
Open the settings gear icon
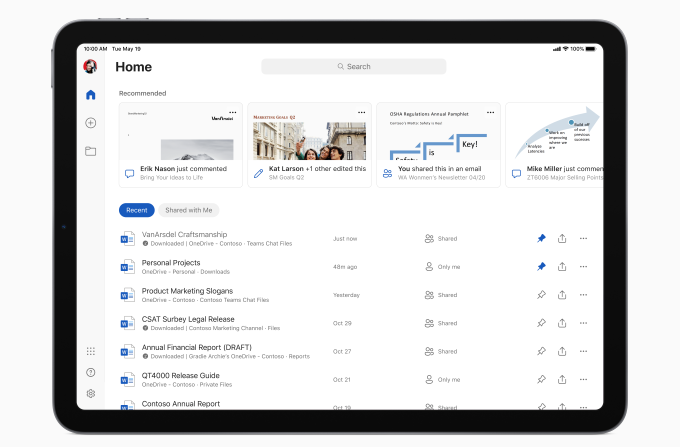[x=91, y=393]
